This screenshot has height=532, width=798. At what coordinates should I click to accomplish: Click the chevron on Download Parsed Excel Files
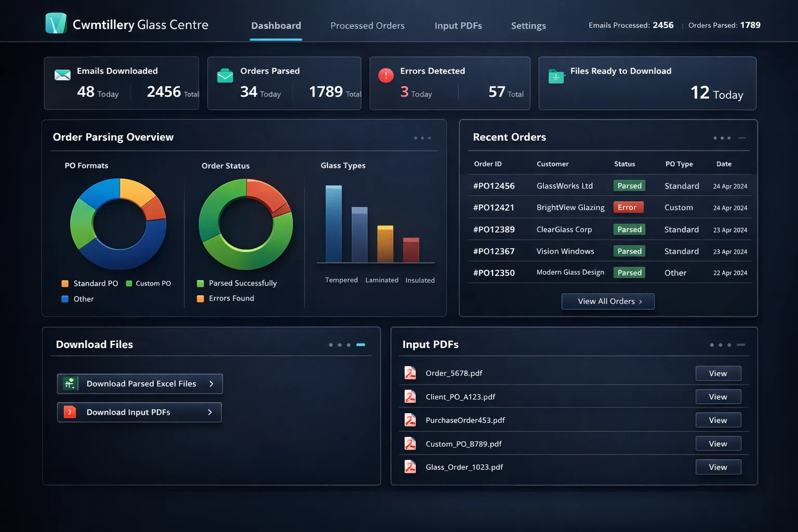coord(211,383)
